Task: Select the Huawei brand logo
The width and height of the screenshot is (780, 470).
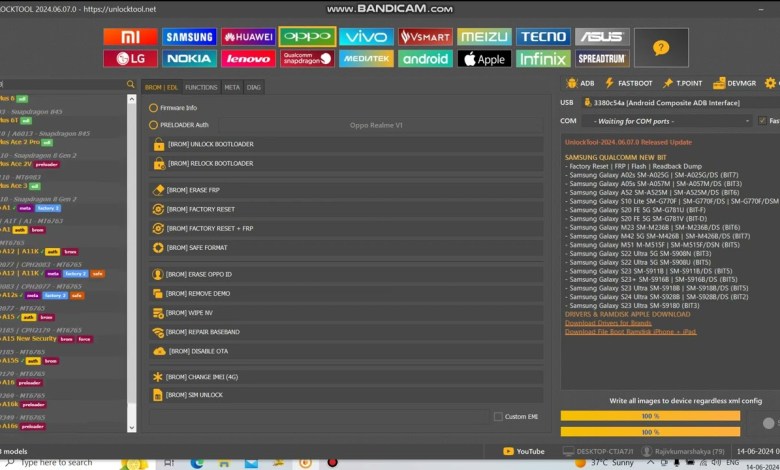Action: [x=248, y=37]
